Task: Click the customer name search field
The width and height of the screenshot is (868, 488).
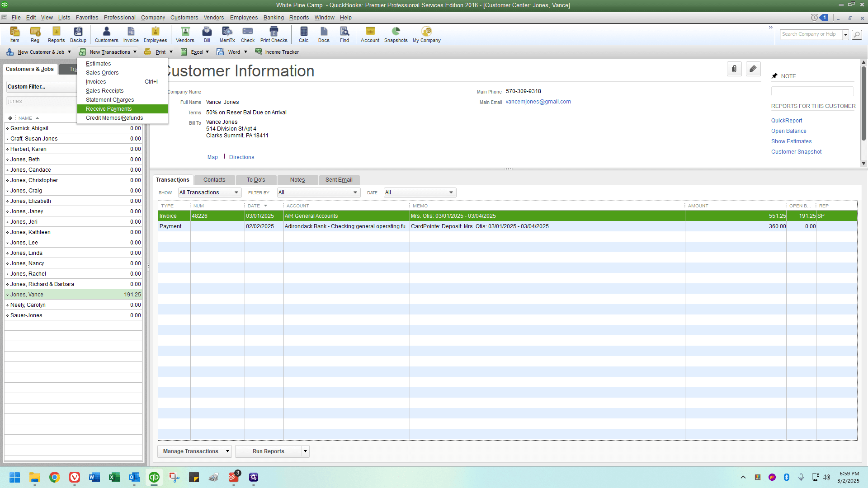Action: click(x=42, y=101)
